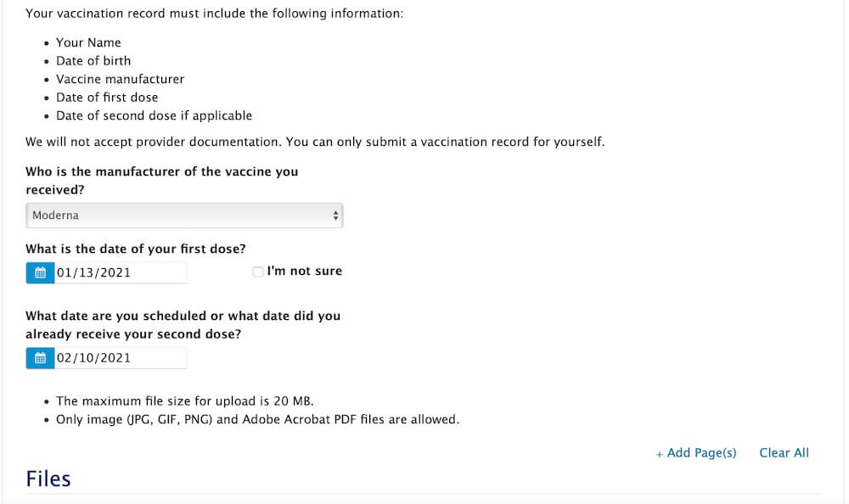The width and height of the screenshot is (849, 504).
Task: Click the plus icon beside Add Page(s)
Action: pyautogui.click(x=659, y=454)
